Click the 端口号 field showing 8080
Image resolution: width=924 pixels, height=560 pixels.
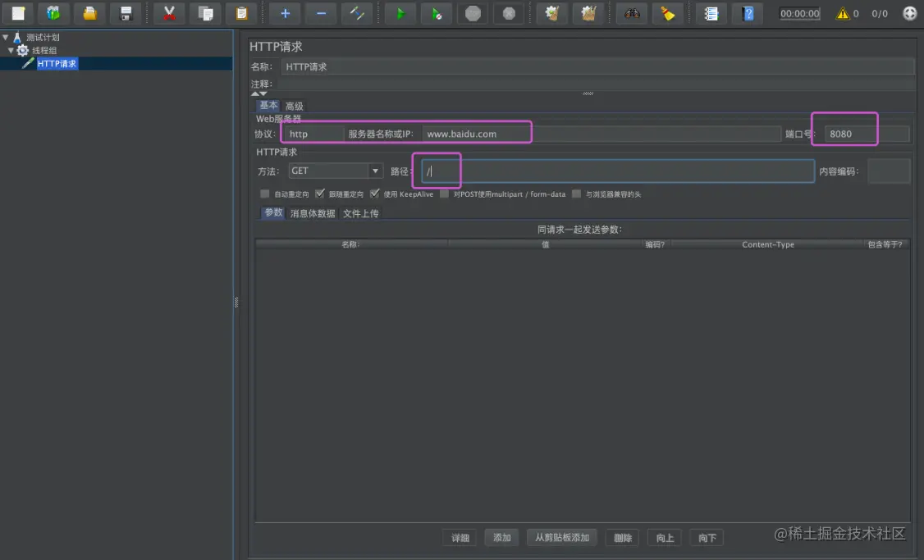click(x=867, y=134)
